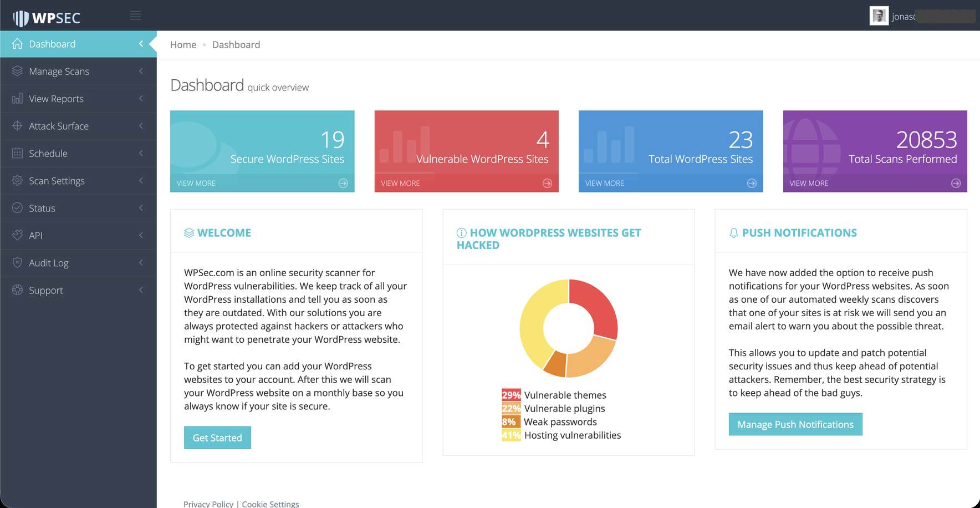The width and height of the screenshot is (980, 508).
Task: Click the bell icon beside Push Notifications
Action: pyautogui.click(x=734, y=233)
